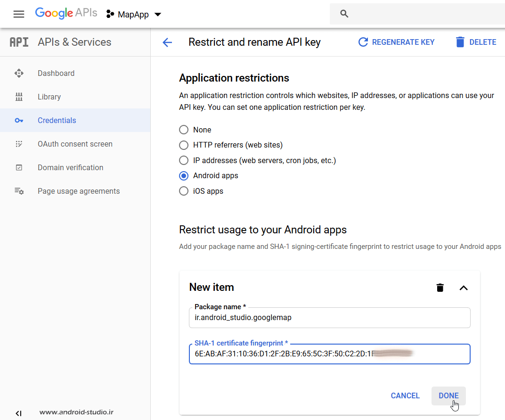Click the Page usage agreements icon
This screenshot has width=505, height=420.
19,191
